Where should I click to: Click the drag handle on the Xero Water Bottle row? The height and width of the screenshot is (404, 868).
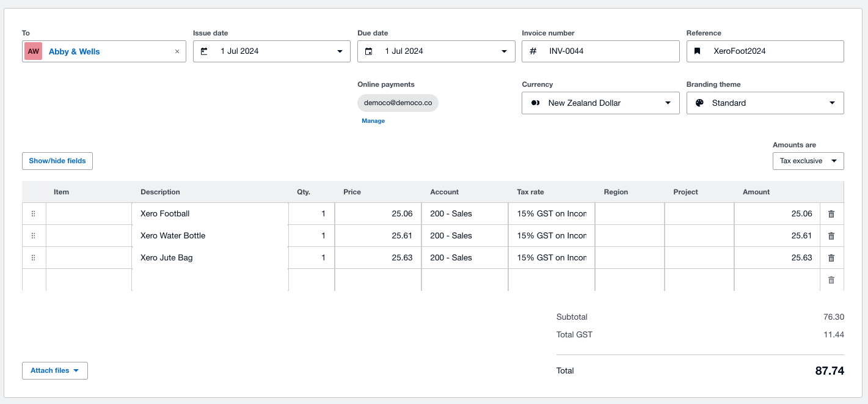[34, 235]
